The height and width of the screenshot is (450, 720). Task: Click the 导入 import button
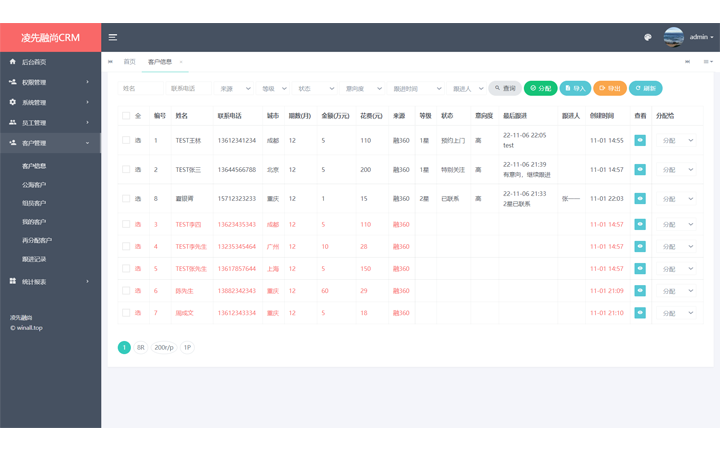click(x=575, y=88)
